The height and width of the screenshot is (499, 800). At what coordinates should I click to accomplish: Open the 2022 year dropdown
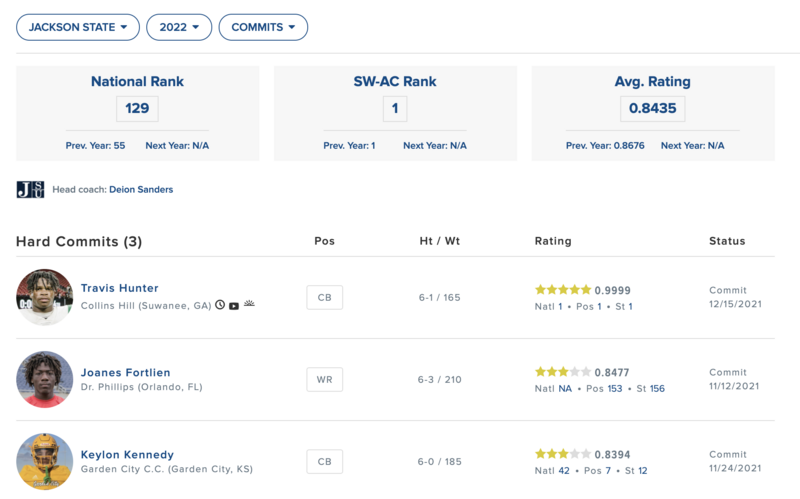pyautogui.click(x=179, y=27)
